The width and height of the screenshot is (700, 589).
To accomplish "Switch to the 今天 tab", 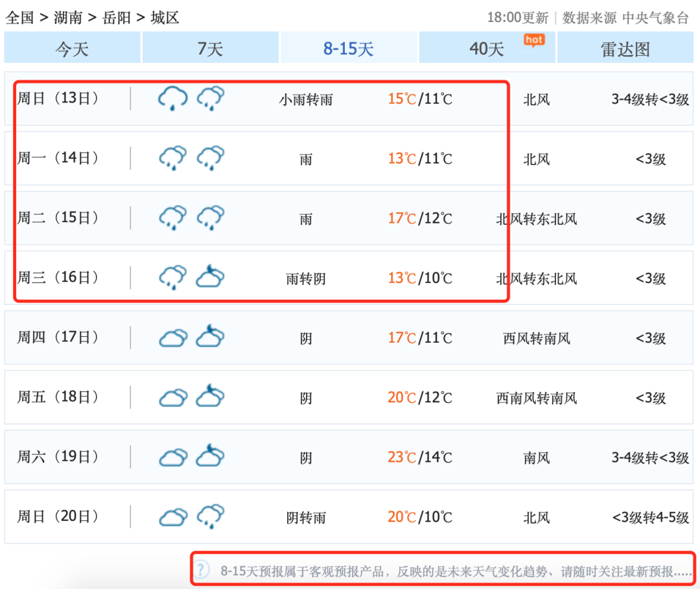I will [x=72, y=49].
